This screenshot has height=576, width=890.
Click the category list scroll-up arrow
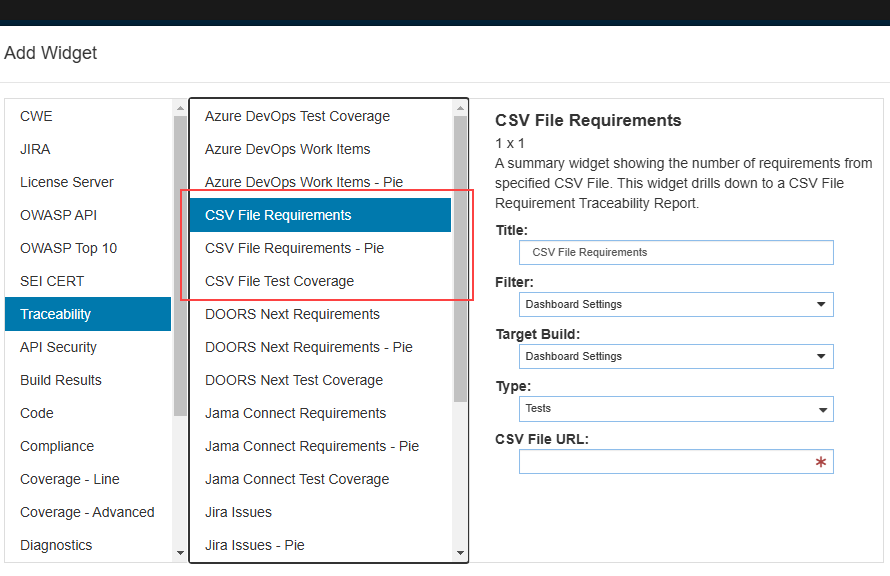pyautogui.click(x=180, y=108)
